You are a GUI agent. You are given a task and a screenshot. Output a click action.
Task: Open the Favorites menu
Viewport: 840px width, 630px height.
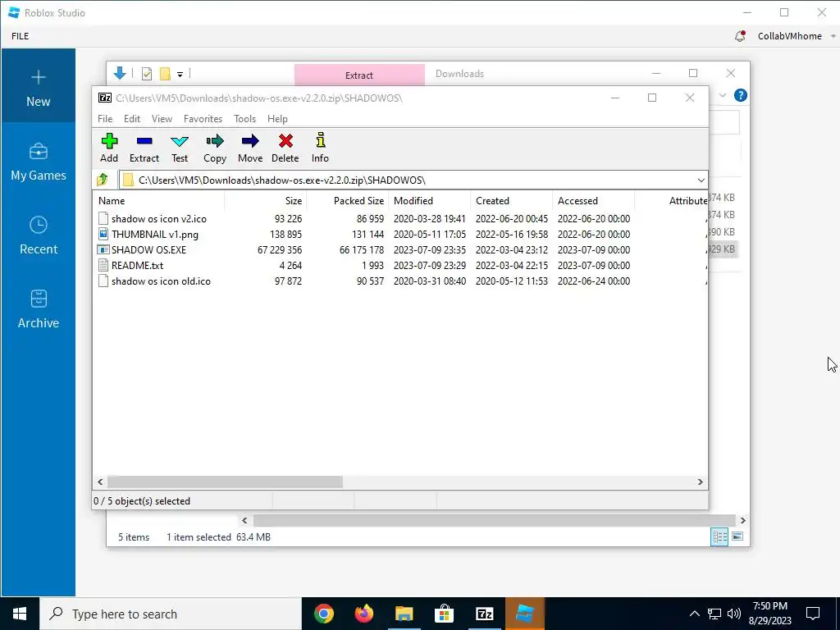tap(203, 119)
